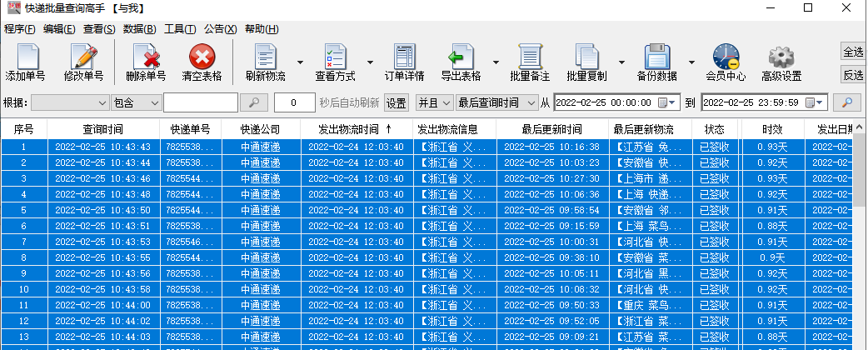Click the table's vertical scrollbar thumb
Screen dimensions: 868x350
(859, 172)
